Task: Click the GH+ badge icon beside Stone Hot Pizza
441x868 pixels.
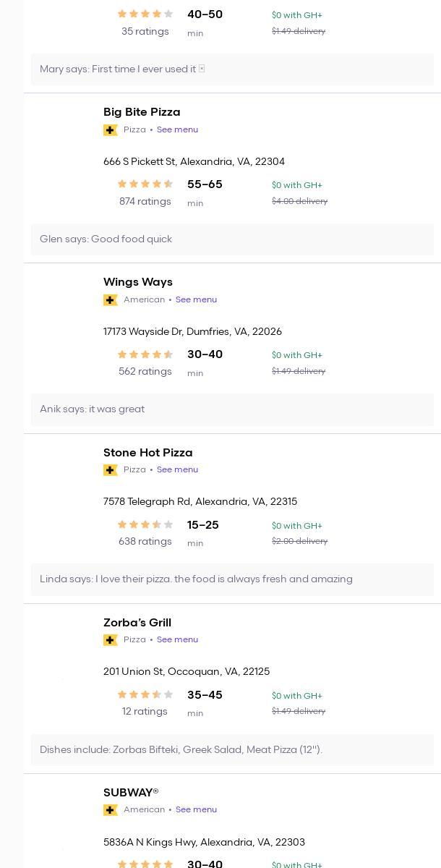Action: coord(111,470)
